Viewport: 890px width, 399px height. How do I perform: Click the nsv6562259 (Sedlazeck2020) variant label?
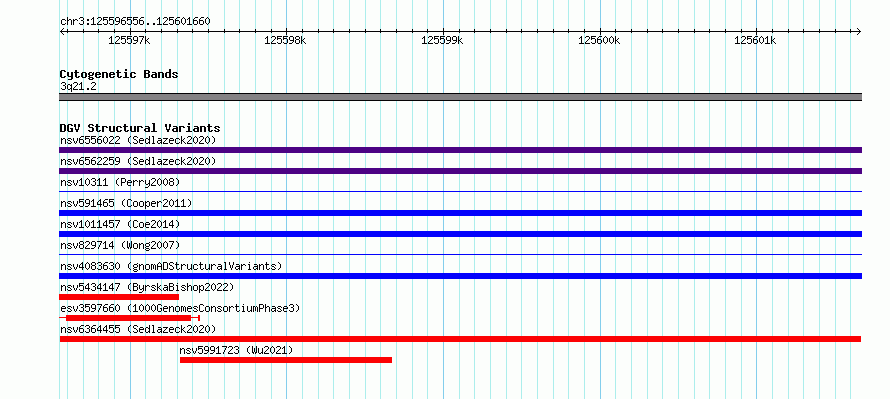(x=138, y=161)
